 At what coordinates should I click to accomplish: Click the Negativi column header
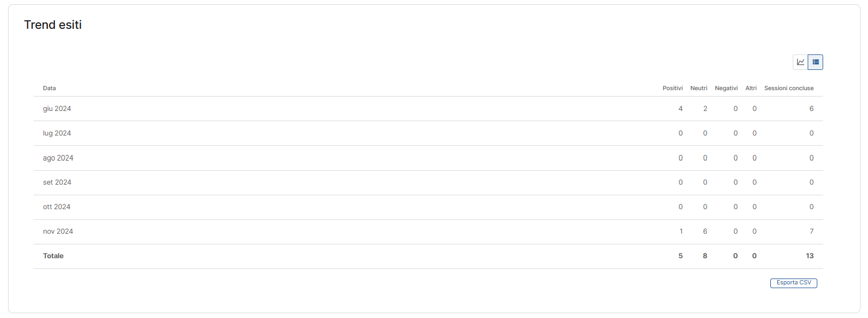(x=726, y=89)
